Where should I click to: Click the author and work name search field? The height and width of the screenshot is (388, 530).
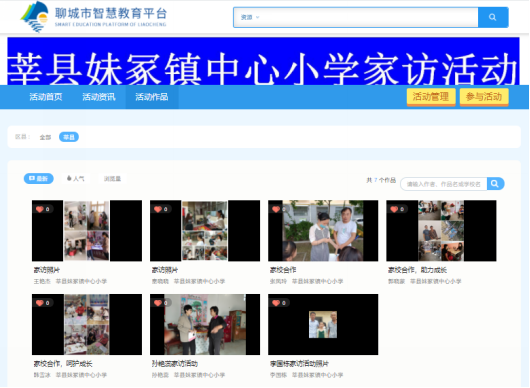point(444,184)
